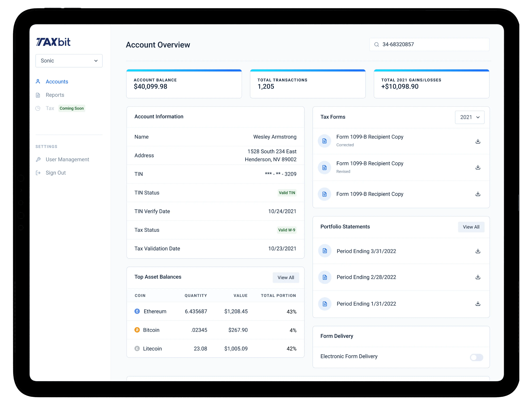Screen dimensions: 532x406
Task: View All portfolio statements
Action: (x=471, y=227)
